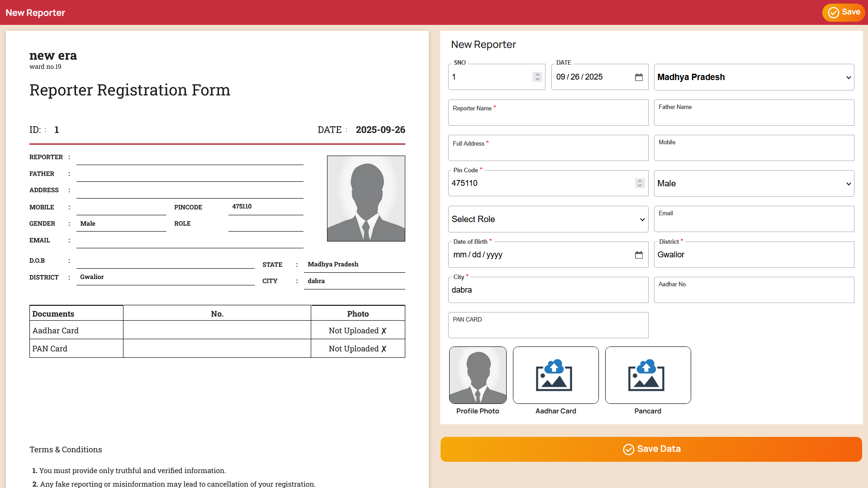
Task: Click the reporter photo in form preview
Action: coord(366,199)
